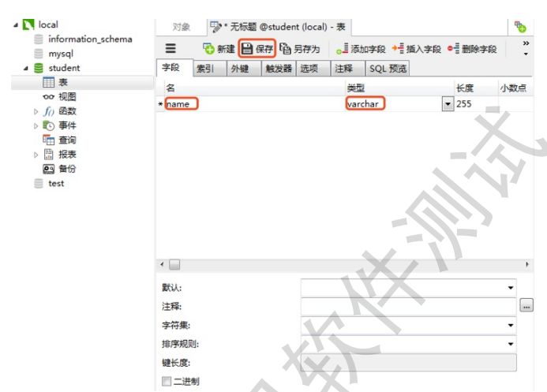
Task: Expand the 函数 functions node
Action: pyautogui.click(x=36, y=111)
